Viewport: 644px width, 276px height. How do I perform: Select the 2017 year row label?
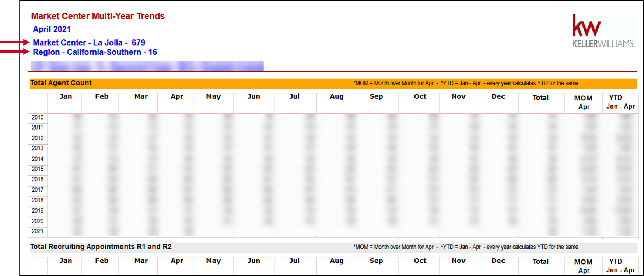click(x=38, y=190)
